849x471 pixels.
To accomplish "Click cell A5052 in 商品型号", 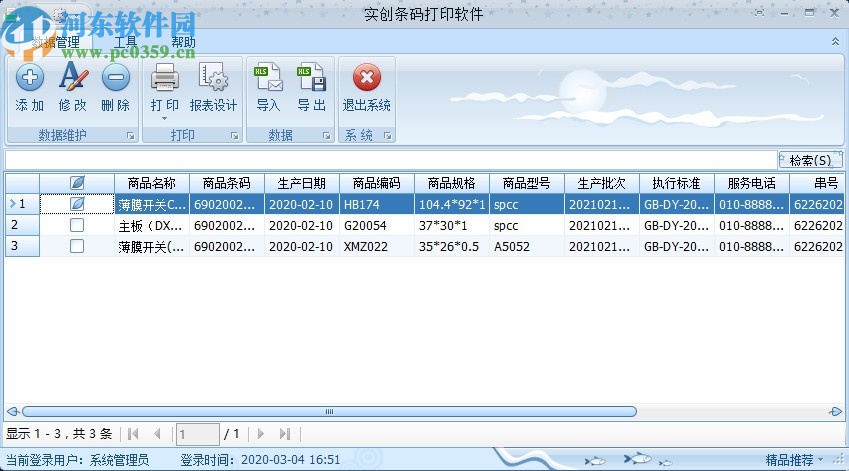I will [x=527, y=246].
